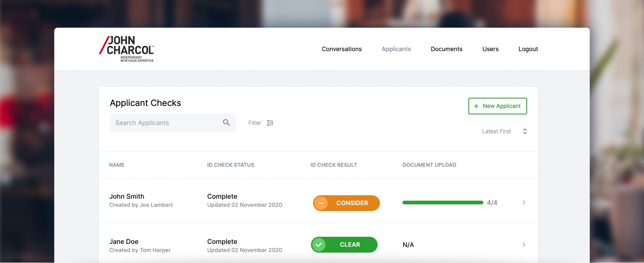Screen dimensions: 644x263
Task: Open the Conversations section
Action: point(342,49)
